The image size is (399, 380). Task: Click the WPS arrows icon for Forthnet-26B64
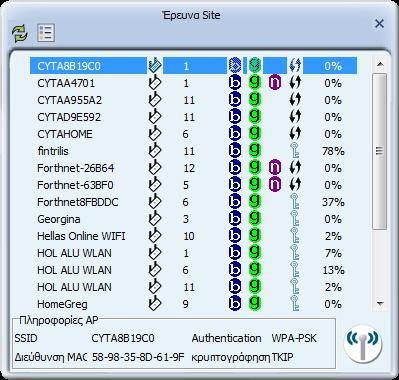(295, 168)
